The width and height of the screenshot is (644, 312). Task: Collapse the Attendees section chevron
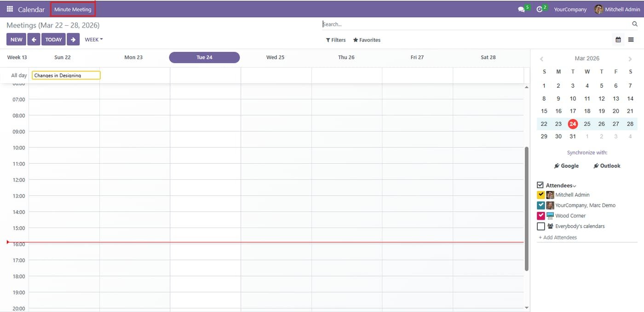tap(575, 186)
